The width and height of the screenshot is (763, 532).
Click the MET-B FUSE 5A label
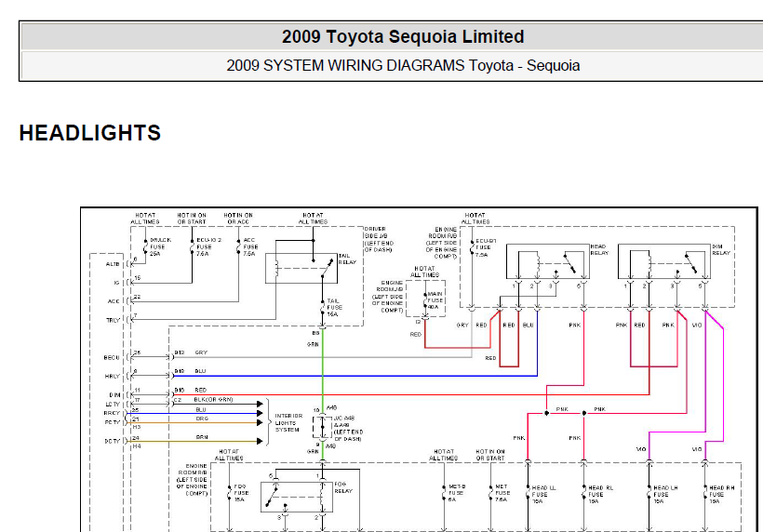point(457,493)
